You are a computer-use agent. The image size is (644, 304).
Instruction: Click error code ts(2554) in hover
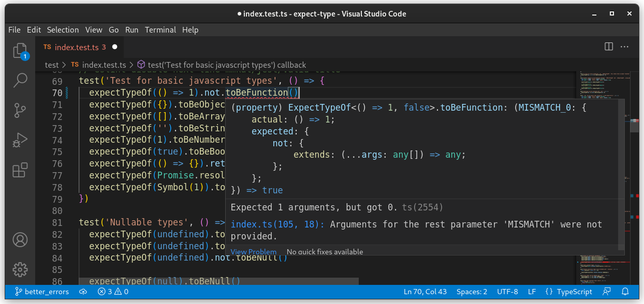(x=423, y=207)
